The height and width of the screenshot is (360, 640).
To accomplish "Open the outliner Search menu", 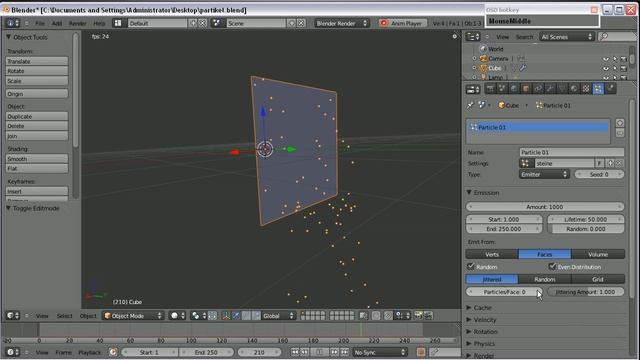I will pos(524,37).
